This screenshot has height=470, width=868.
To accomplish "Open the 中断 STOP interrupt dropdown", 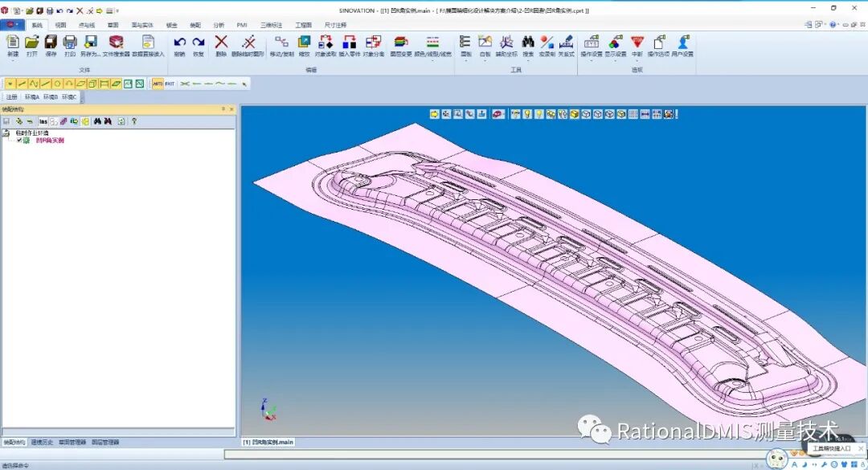I will [637, 60].
